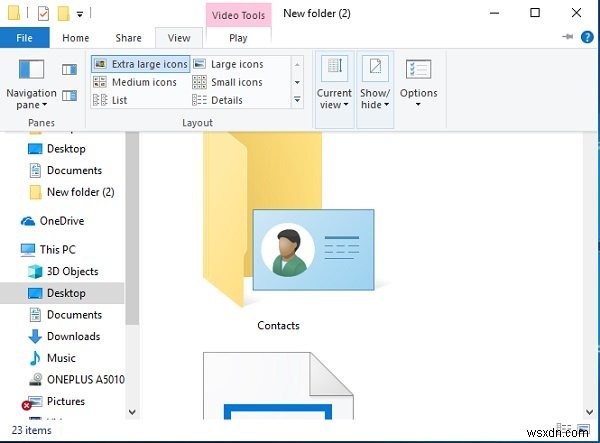This screenshot has width=600, height=443.
Task: Click the ONEPLUS device drive icon
Action: (x=36, y=379)
